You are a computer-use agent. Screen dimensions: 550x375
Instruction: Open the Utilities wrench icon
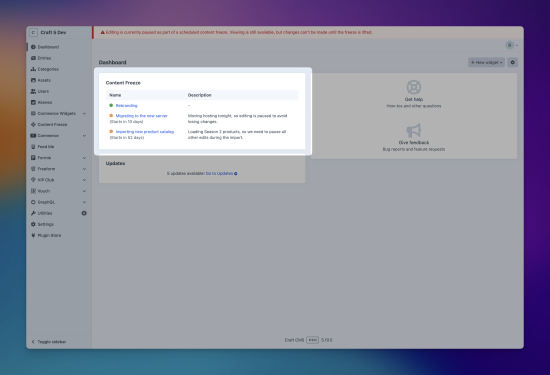33,213
